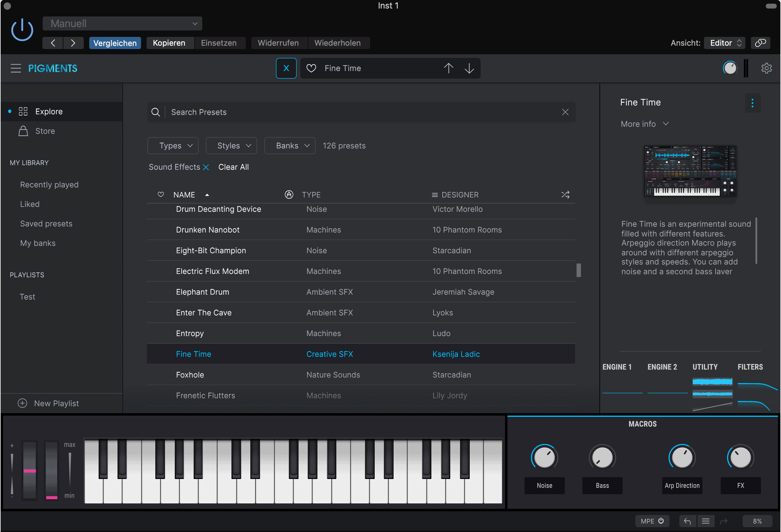The width and height of the screenshot is (781, 532).
Task: Click the 8% CPU meter
Action: 757,521
